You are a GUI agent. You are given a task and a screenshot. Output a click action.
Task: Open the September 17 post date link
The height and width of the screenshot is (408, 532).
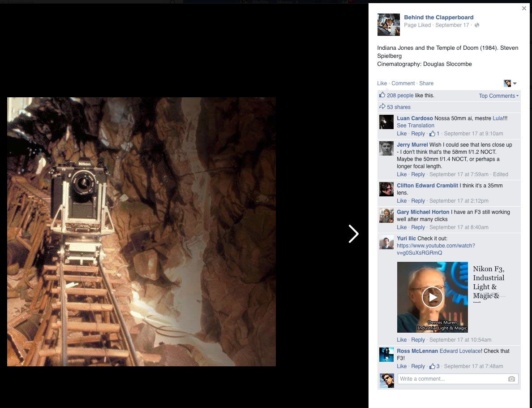point(452,25)
